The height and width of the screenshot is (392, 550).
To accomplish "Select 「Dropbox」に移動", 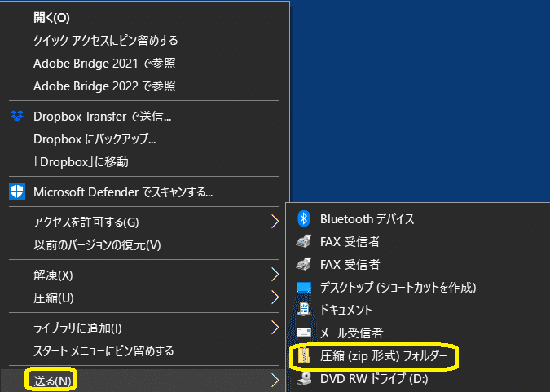I will click(x=81, y=162).
